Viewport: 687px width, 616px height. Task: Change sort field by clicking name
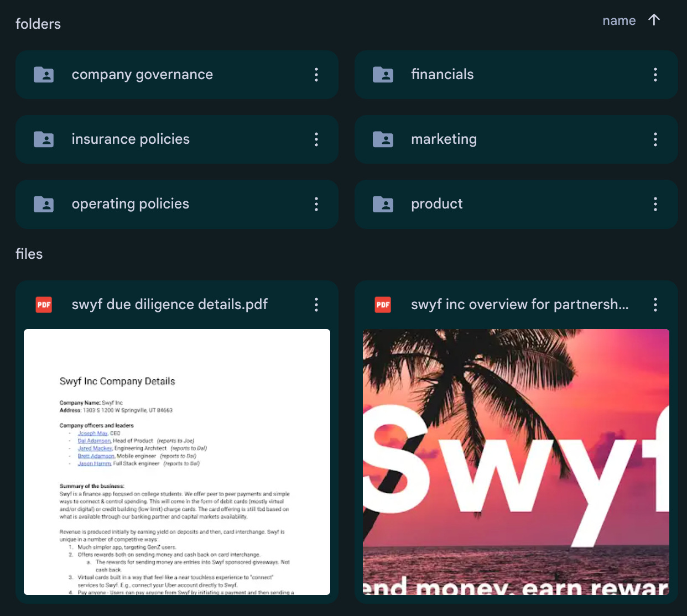point(619,20)
